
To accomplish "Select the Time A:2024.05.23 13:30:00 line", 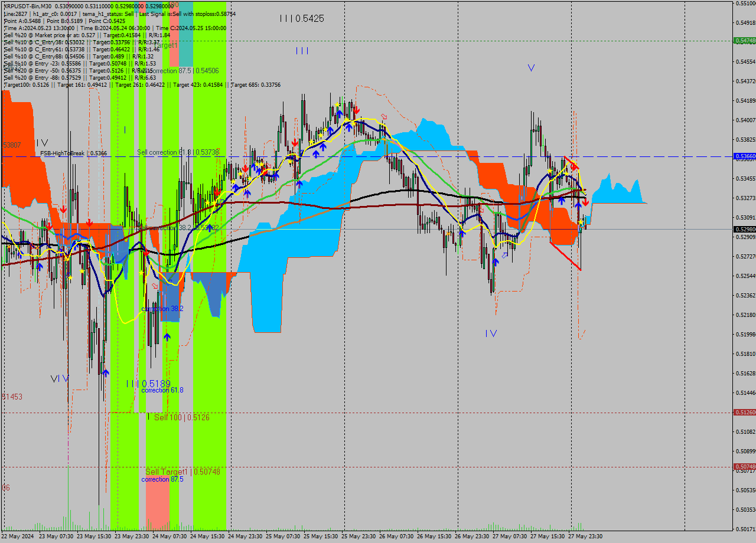I will point(115,28).
